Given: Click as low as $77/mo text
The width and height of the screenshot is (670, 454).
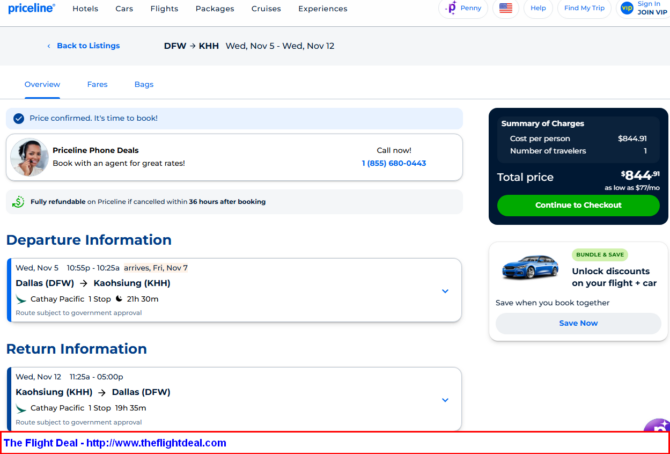Looking at the screenshot, I should [632, 188].
